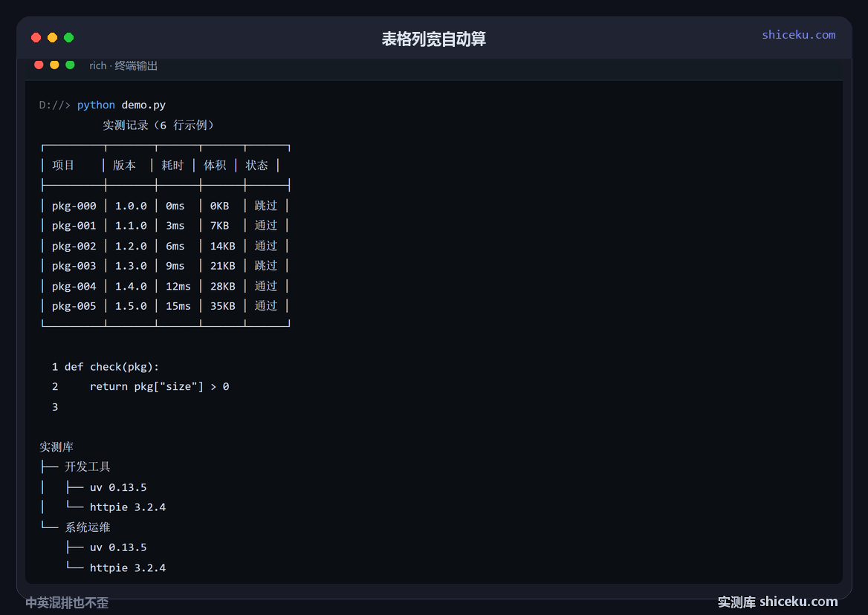Screen dimensions: 868x615
Task: Select the 开发工具 tree node
Action: (x=88, y=466)
